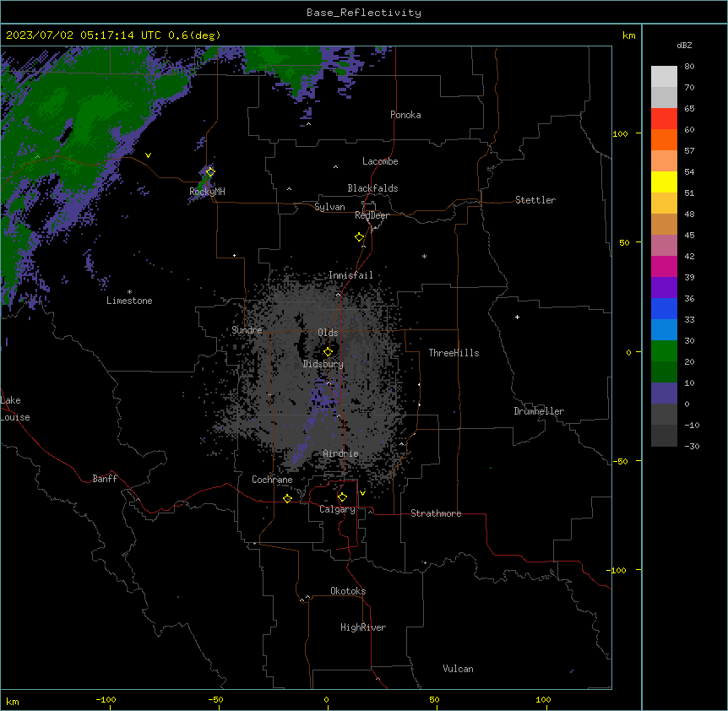
Task: Click the ThreeHills town label
Action: [x=454, y=353]
